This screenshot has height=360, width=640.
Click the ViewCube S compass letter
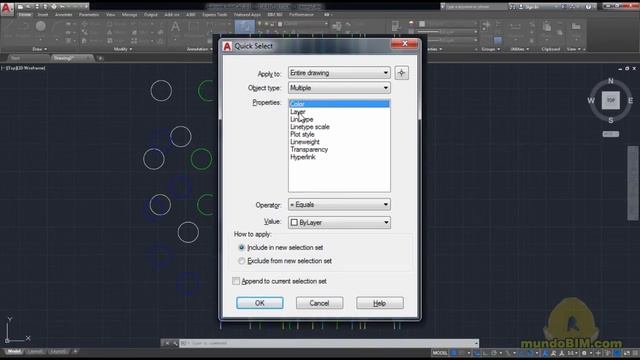(x=611, y=120)
